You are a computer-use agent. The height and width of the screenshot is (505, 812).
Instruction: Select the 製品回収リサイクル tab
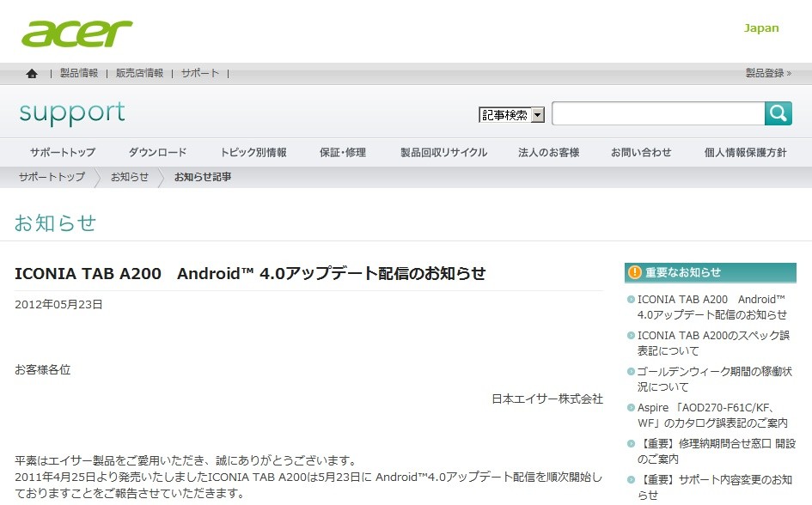(443, 152)
